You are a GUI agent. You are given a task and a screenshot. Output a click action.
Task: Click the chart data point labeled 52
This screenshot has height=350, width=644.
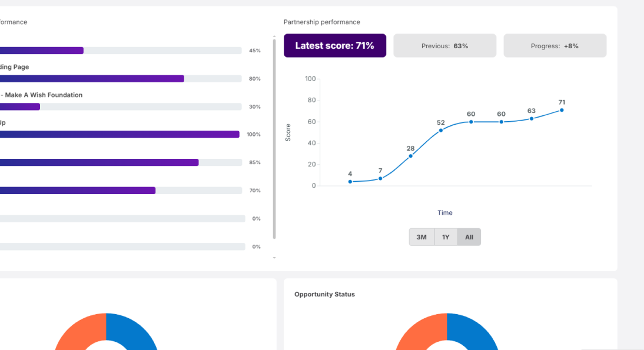441,129
